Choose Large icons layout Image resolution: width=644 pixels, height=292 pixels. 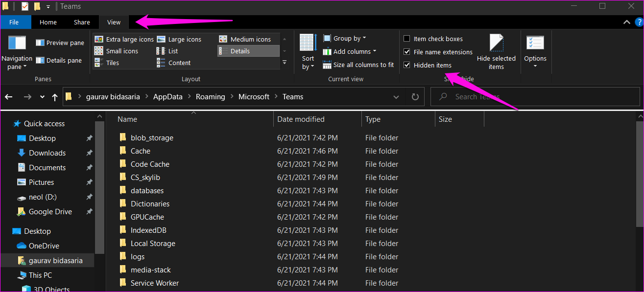click(179, 39)
